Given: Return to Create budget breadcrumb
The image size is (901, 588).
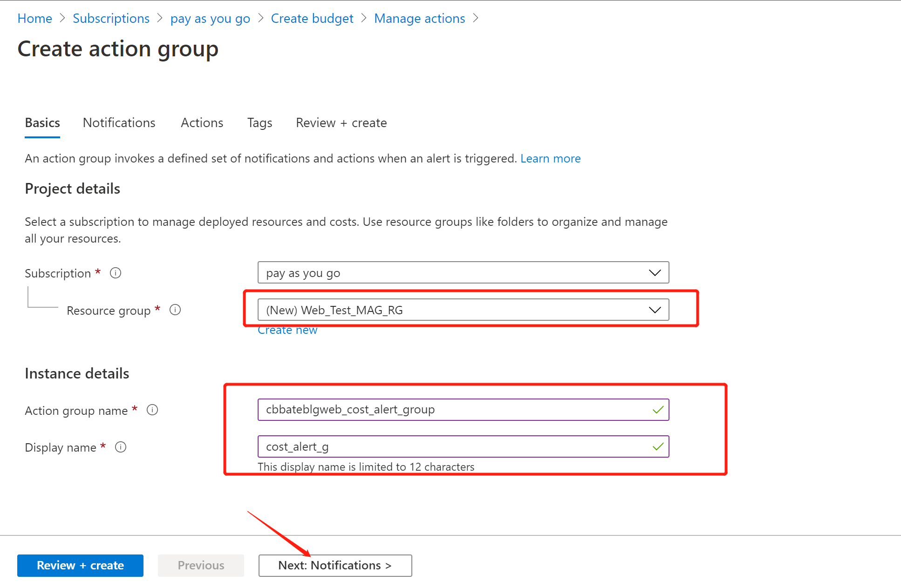Looking at the screenshot, I should [312, 19].
